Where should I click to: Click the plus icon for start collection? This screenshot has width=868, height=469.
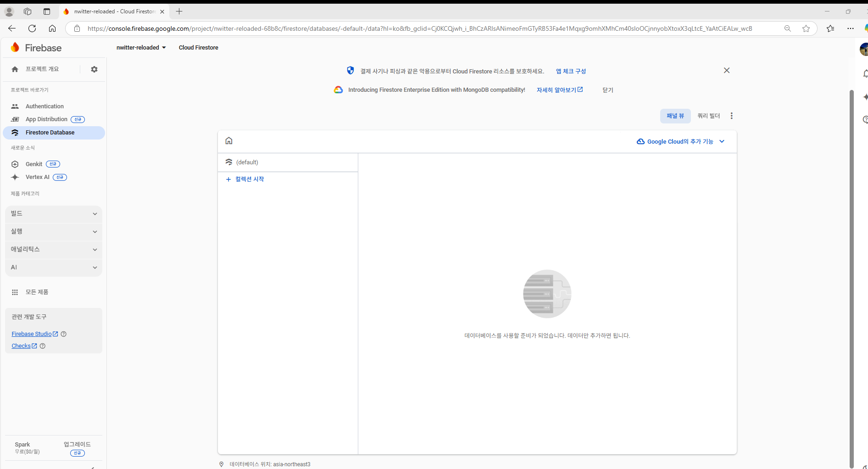[228, 179]
